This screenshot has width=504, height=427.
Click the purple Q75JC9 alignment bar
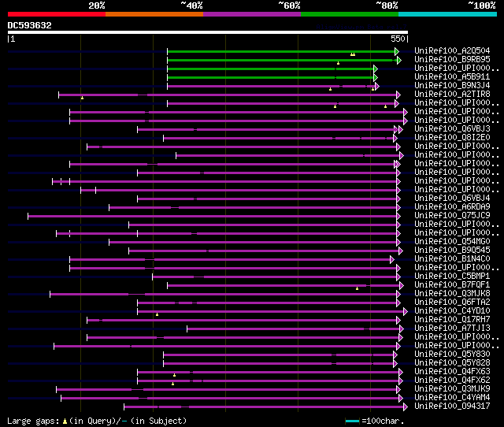coord(212,216)
